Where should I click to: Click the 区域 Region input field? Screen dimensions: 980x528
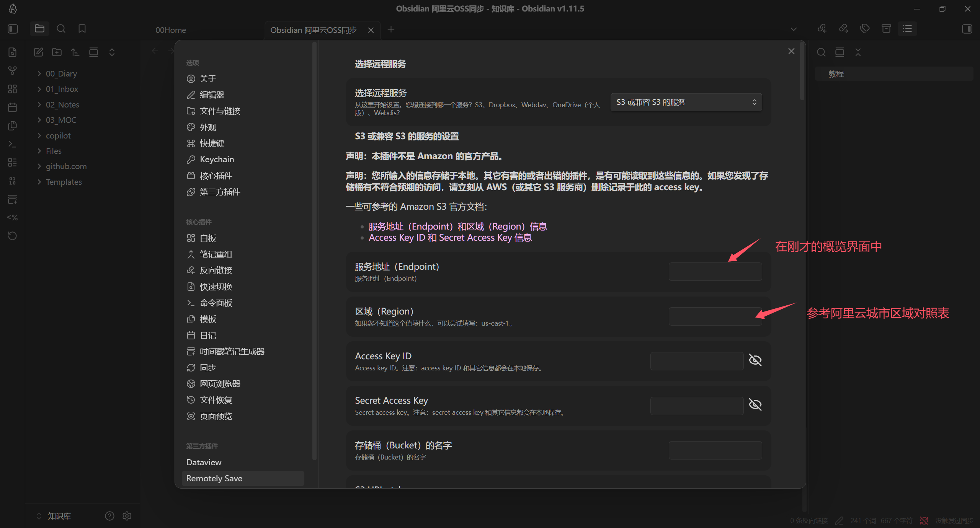click(x=715, y=316)
